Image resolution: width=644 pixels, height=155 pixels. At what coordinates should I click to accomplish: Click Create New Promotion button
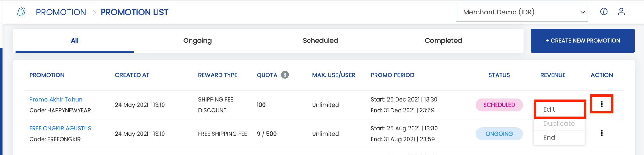pyautogui.click(x=582, y=41)
